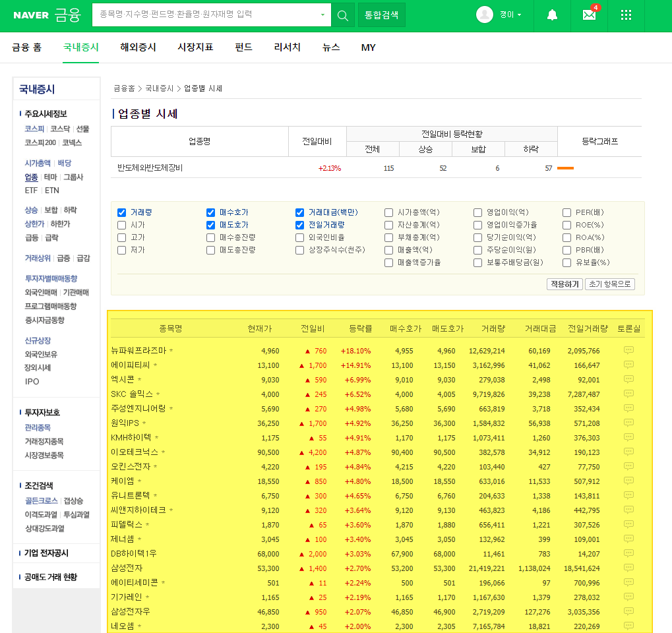Screen dimensions: 672x633
Task: Open 신규상장 link in sidebar
Action: (38, 341)
